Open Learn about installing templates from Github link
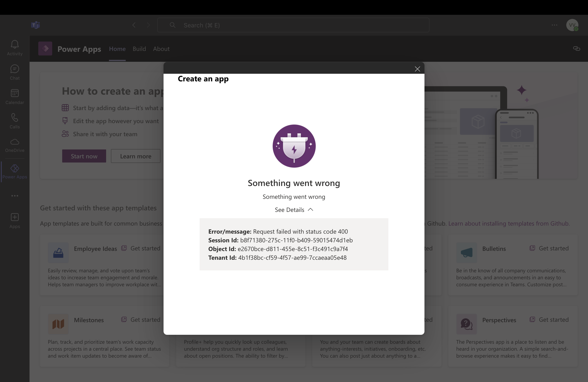 click(509, 223)
